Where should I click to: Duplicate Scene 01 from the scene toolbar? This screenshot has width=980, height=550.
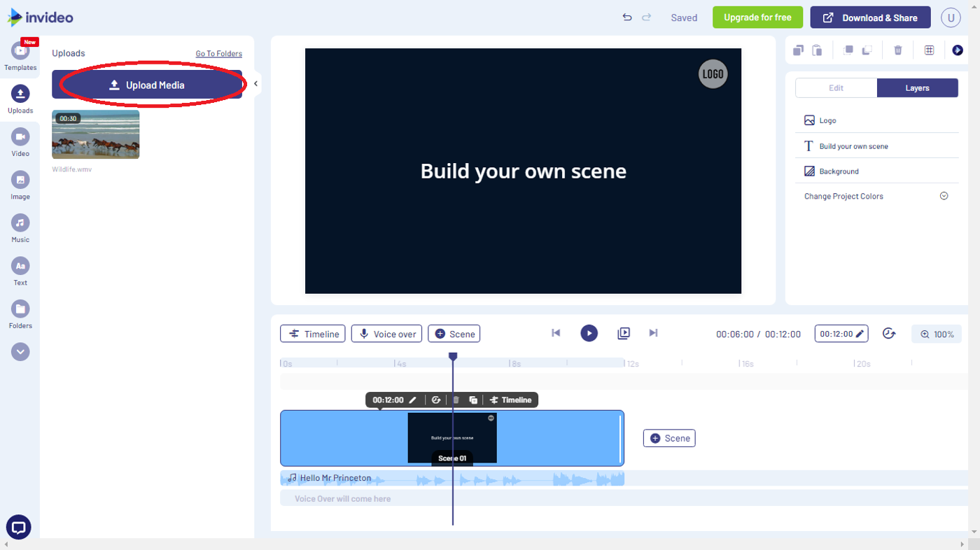click(x=473, y=400)
